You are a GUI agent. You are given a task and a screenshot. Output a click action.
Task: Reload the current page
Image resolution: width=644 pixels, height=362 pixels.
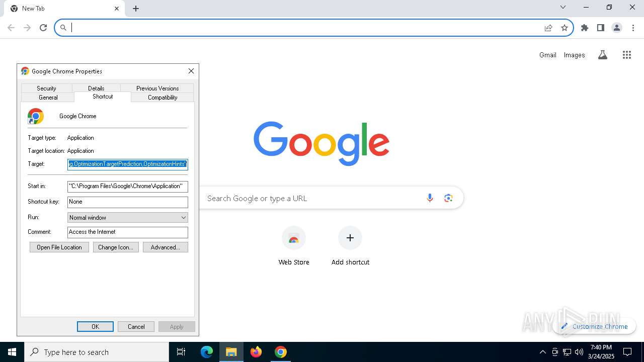(43, 28)
